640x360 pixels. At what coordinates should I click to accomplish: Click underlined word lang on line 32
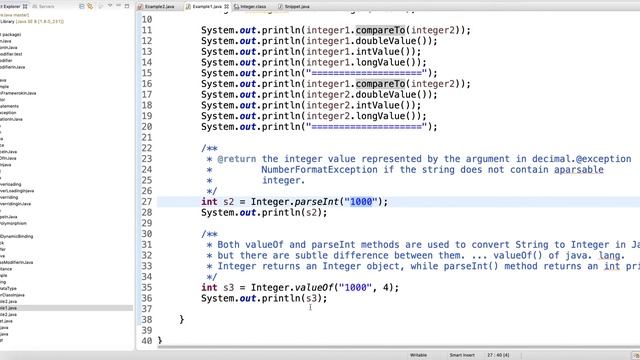click(609, 256)
